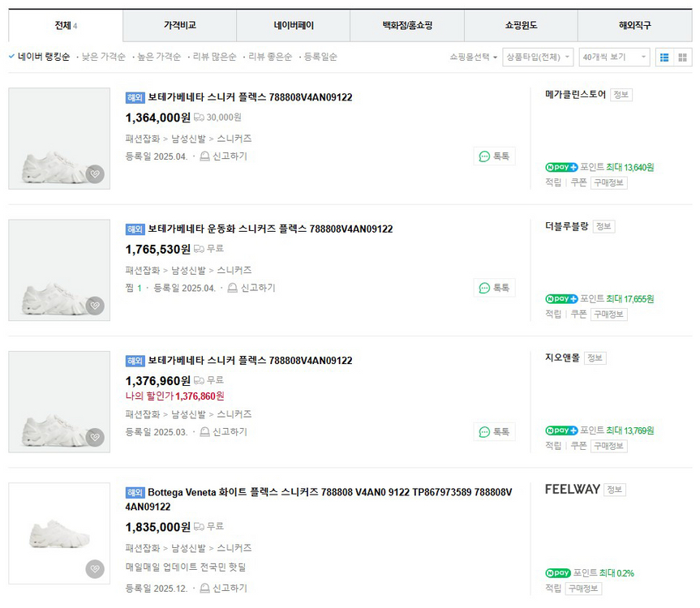Add the 1,765,530원 sneaker to wishlist heart
700x608 pixels.
(95, 306)
